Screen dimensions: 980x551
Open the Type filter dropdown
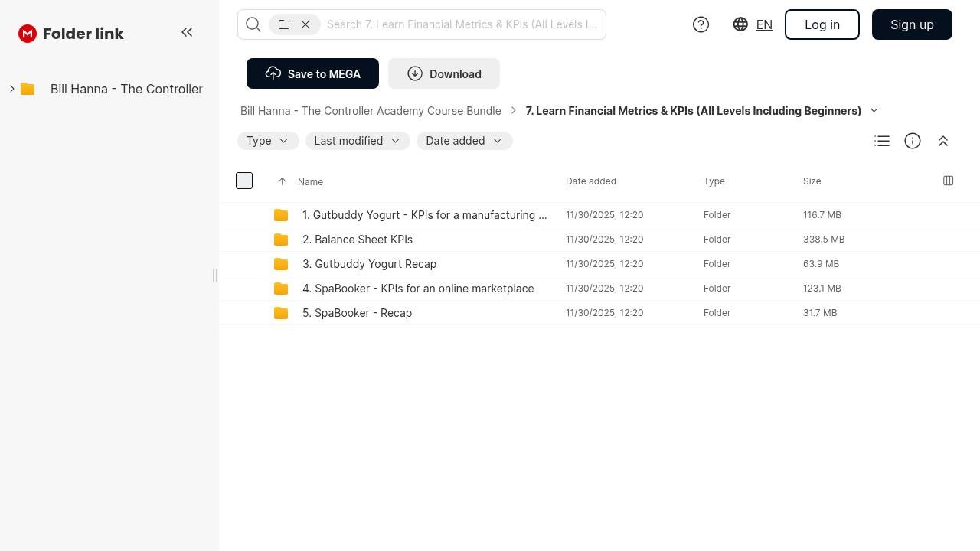point(267,141)
